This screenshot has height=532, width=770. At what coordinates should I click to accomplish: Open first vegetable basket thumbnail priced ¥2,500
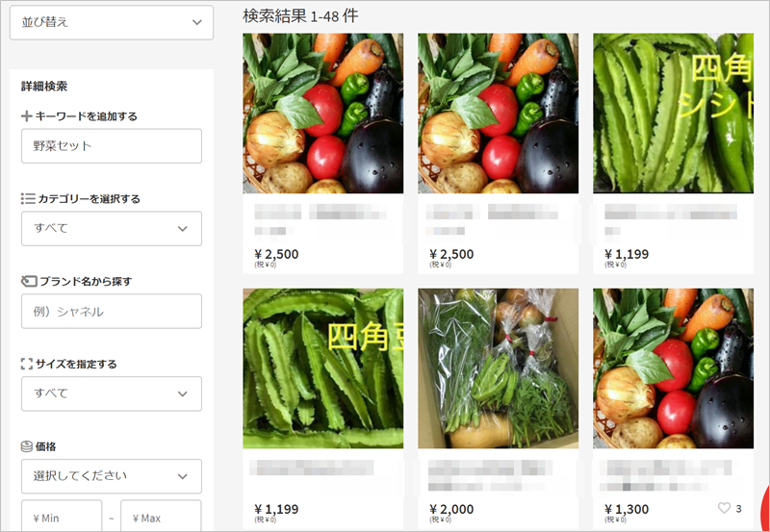323,114
